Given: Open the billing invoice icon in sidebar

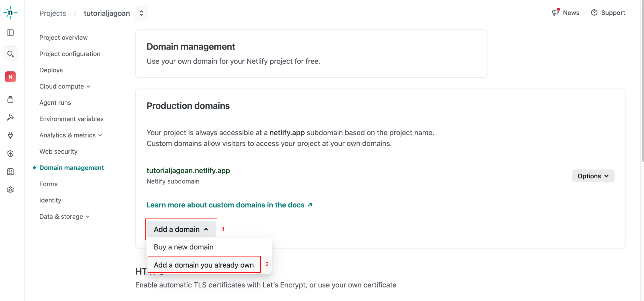Looking at the screenshot, I should click(10, 172).
